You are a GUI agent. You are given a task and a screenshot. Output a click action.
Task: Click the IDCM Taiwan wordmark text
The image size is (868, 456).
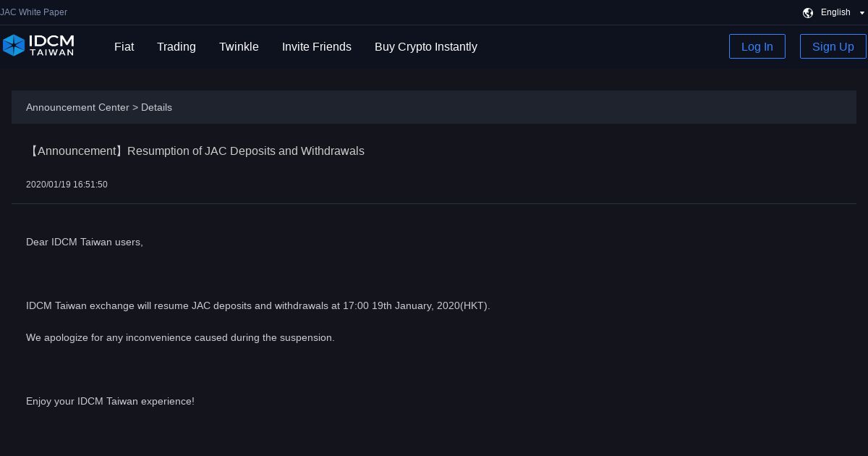51,46
